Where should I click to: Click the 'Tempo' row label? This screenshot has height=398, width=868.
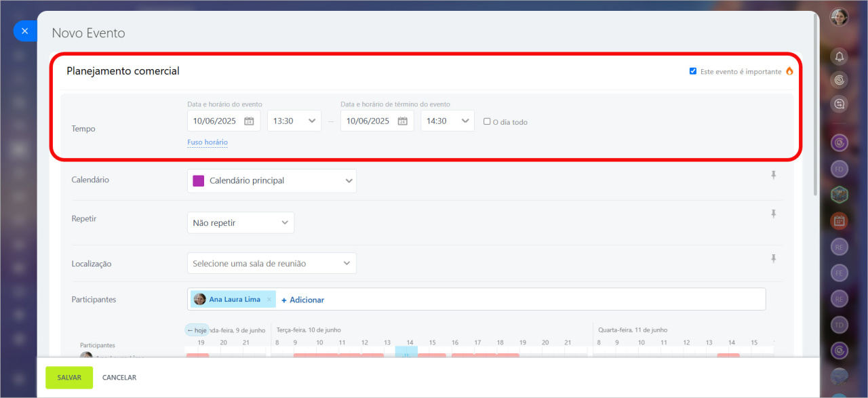coord(83,129)
